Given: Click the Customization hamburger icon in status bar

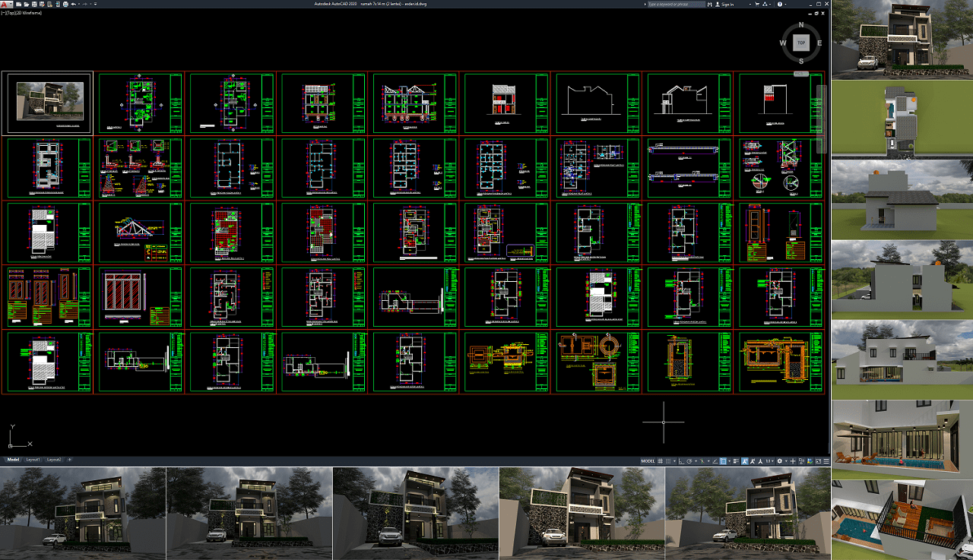Looking at the screenshot, I should pos(826,461).
